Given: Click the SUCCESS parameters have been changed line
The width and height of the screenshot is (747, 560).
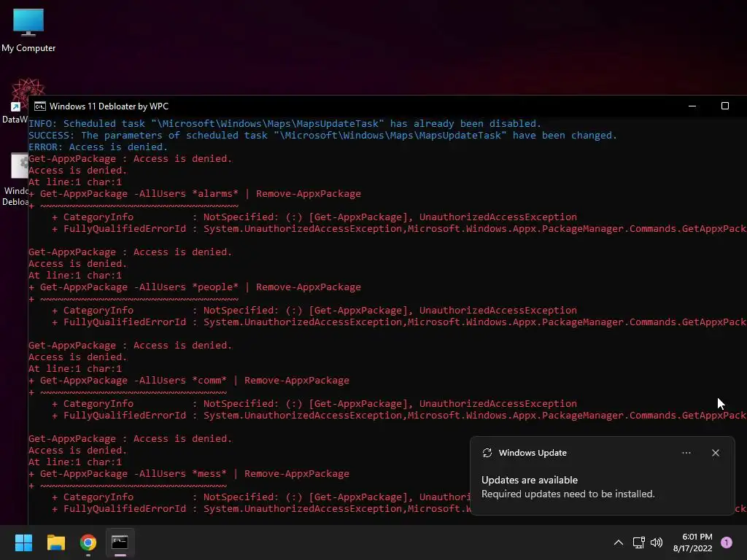Looking at the screenshot, I should 322,135.
